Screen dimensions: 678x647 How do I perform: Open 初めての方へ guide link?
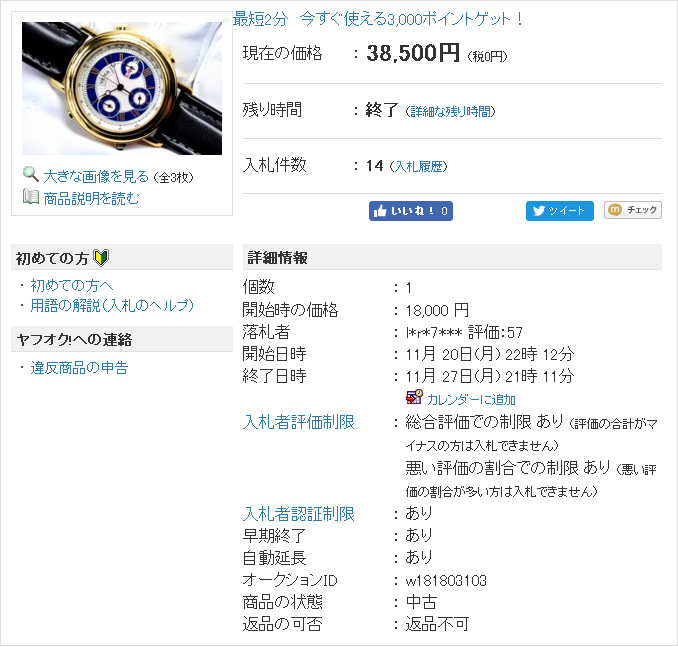point(72,285)
